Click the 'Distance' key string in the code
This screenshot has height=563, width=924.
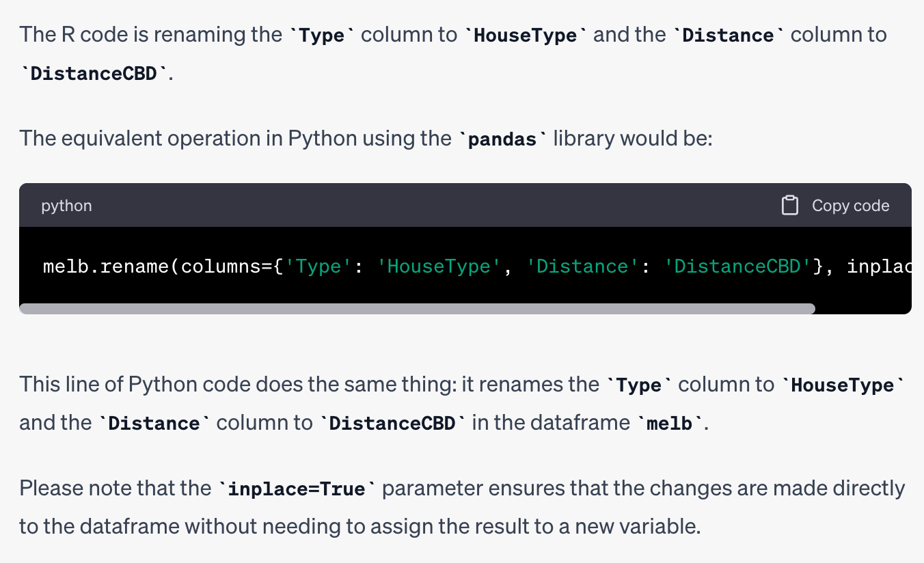[x=577, y=266]
